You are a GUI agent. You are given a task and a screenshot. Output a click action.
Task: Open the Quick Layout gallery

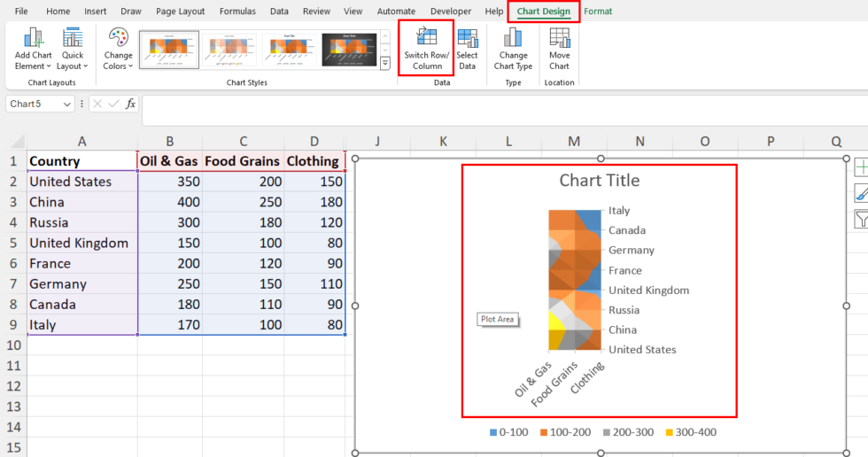click(73, 50)
